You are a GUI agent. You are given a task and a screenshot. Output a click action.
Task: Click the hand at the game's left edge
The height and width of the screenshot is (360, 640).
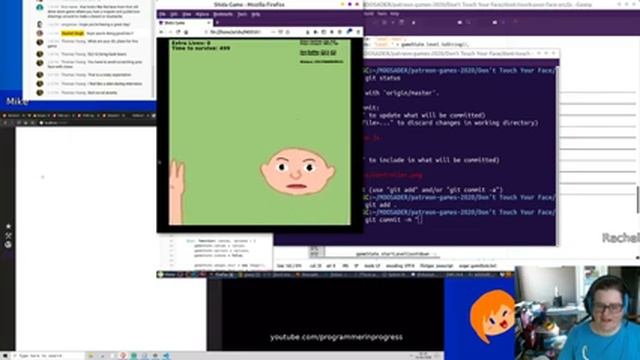click(x=177, y=192)
